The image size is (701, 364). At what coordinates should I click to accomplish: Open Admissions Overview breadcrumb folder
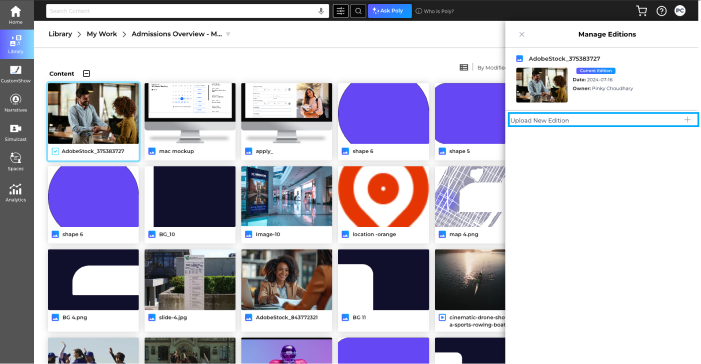[177, 34]
